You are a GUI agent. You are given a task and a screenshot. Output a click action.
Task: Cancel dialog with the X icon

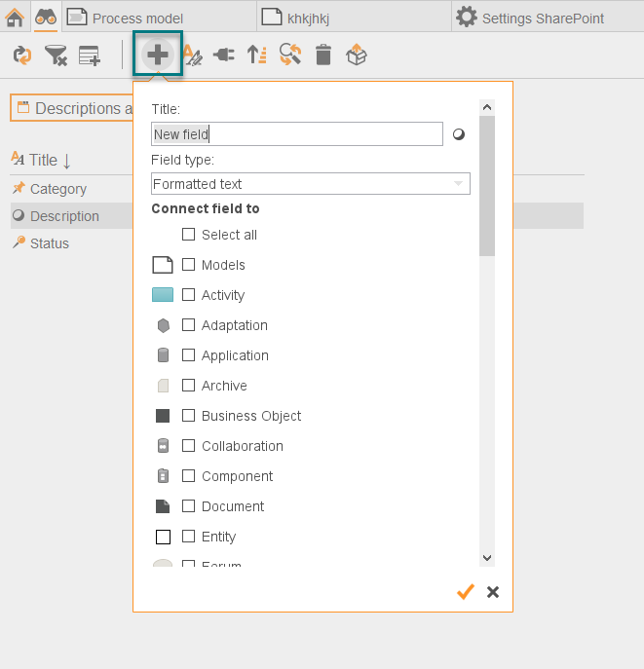[493, 592]
